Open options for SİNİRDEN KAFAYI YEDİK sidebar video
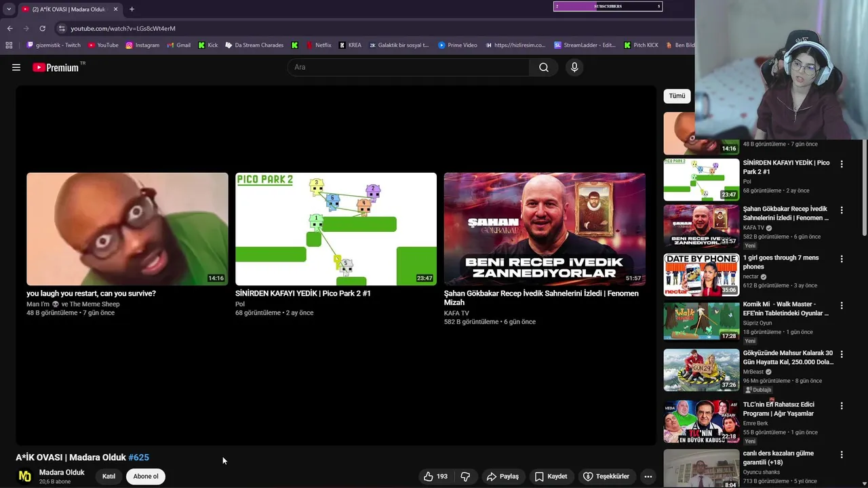The height and width of the screenshot is (488, 868). (842, 164)
